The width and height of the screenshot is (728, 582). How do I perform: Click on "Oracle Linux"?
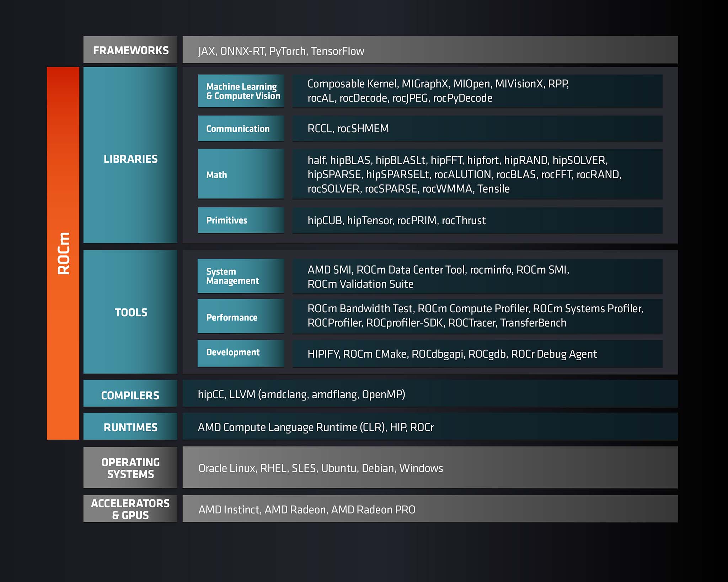tap(227, 468)
